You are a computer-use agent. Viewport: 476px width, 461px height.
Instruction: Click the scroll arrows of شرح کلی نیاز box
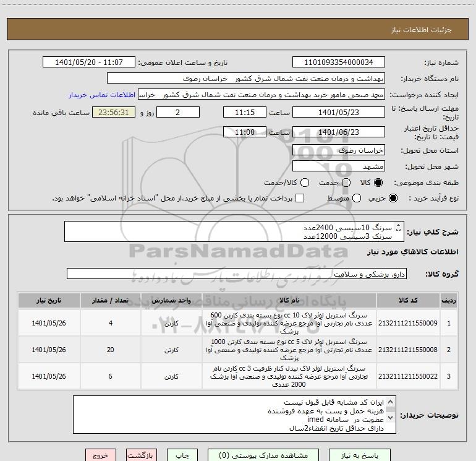point(399,227)
